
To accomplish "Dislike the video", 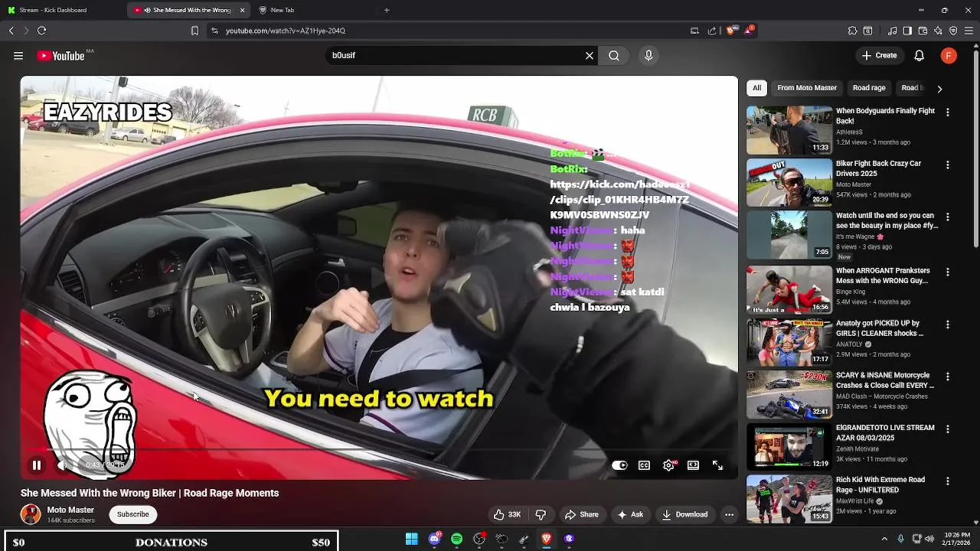I will tap(541, 514).
